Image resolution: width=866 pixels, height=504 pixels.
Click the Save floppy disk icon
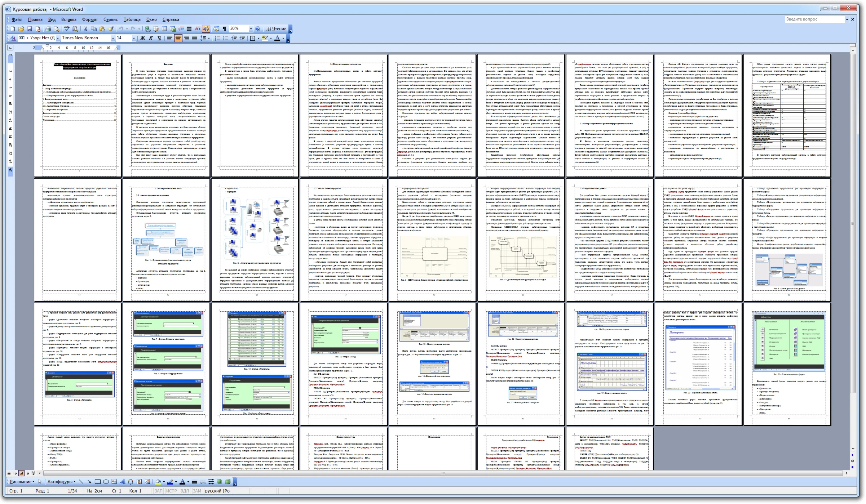click(x=30, y=29)
